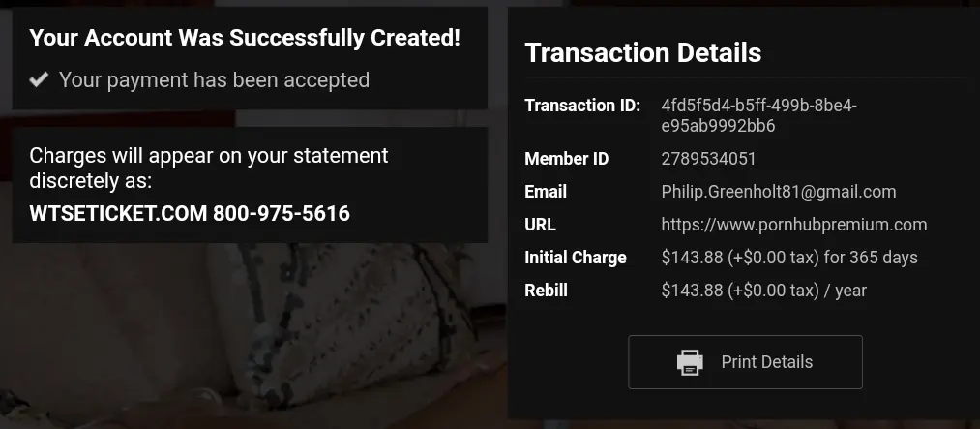
Task: Click the Print Details button
Action: [x=745, y=362]
